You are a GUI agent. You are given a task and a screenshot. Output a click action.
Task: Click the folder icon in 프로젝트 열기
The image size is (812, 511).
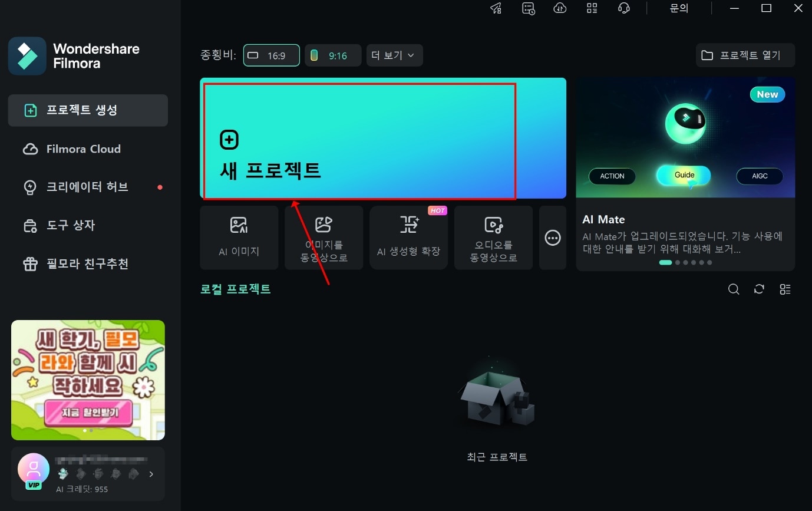(x=707, y=55)
